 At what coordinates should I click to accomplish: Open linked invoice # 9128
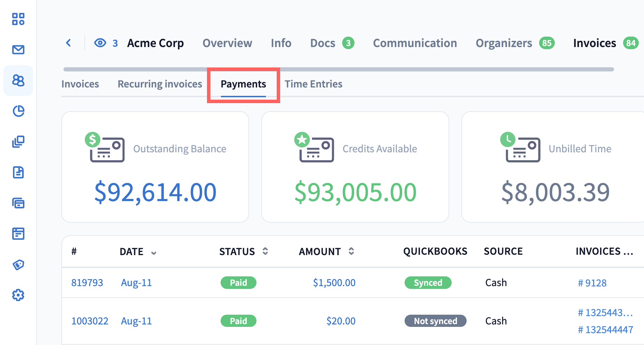click(x=592, y=283)
